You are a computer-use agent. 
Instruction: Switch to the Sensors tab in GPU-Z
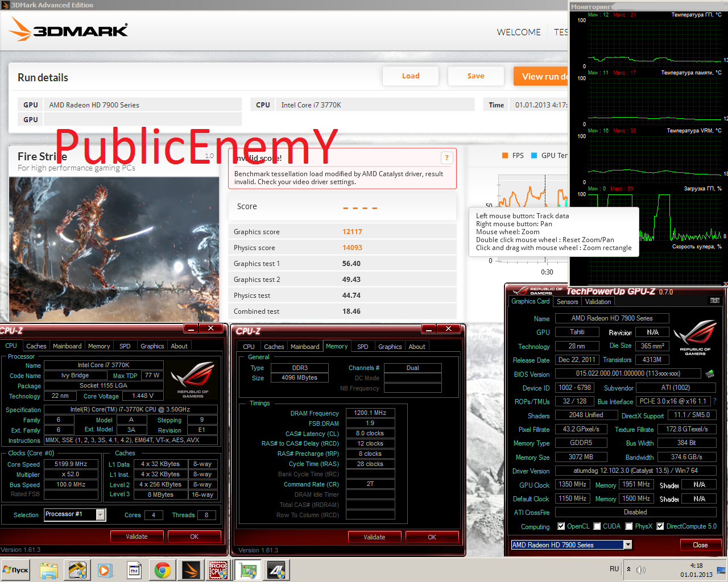567,302
